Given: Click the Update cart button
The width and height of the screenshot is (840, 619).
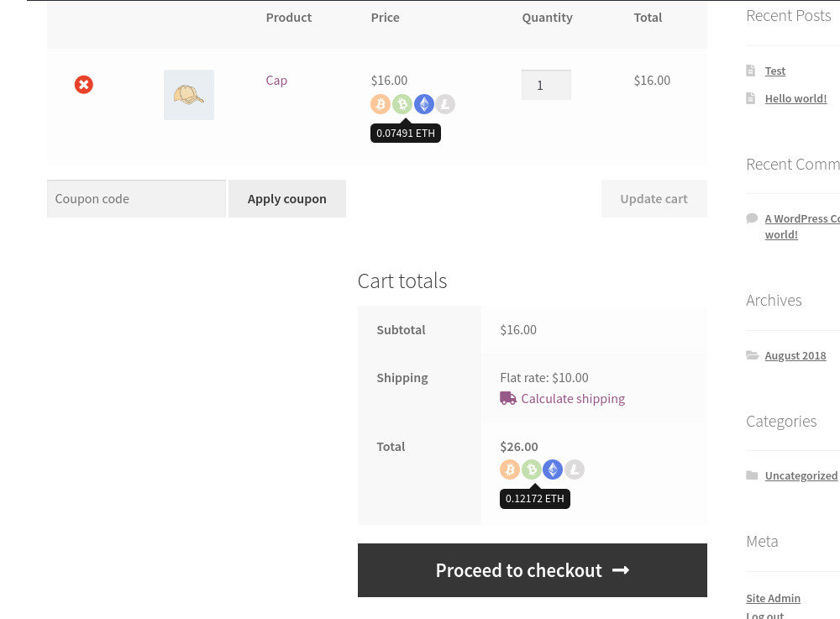Looking at the screenshot, I should 654,199.
